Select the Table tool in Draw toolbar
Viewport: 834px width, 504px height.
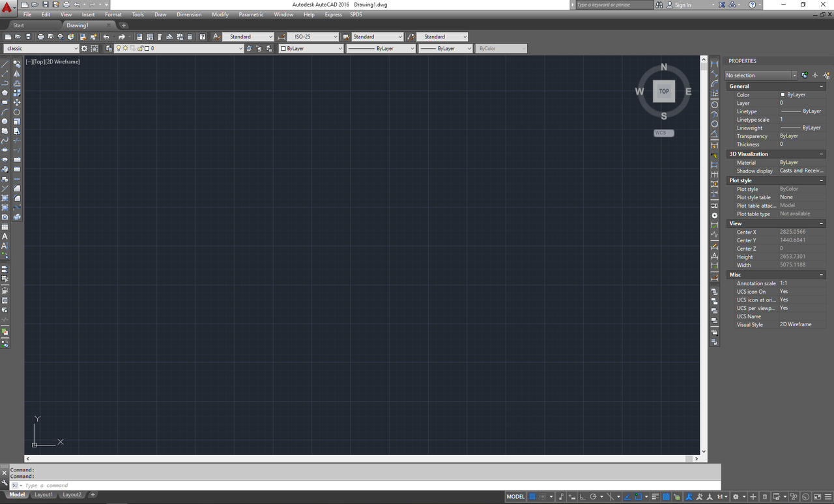pyautogui.click(x=5, y=227)
